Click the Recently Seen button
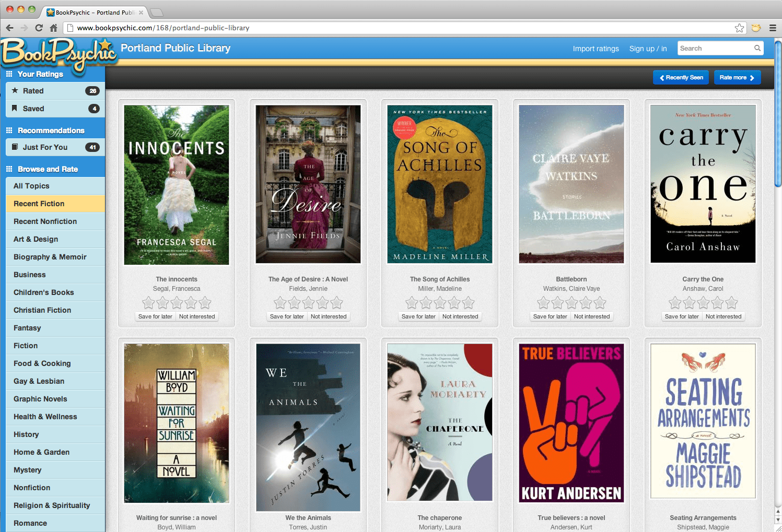 coord(681,77)
